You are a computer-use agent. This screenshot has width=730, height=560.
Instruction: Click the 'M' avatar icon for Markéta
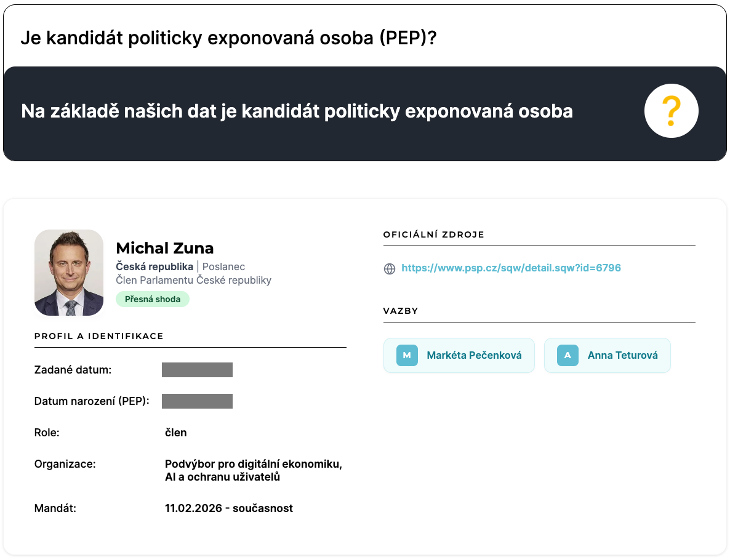click(407, 355)
